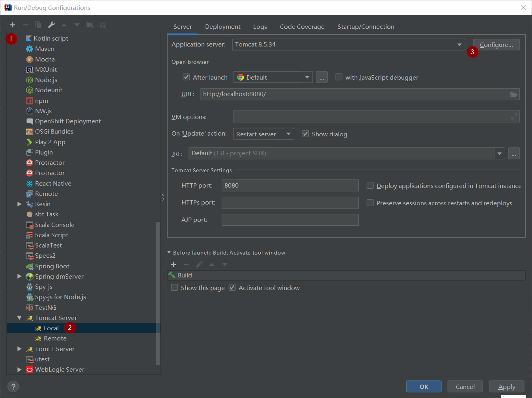The image size is (532, 398).
Task: Enable Preserve sessions across restarts and redeploys
Action: (370, 203)
